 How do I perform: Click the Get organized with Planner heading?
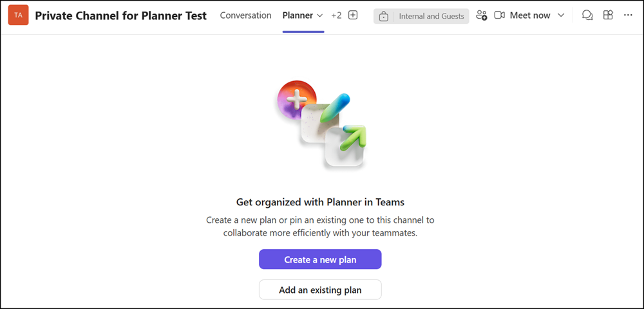pyautogui.click(x=320, y=202)
